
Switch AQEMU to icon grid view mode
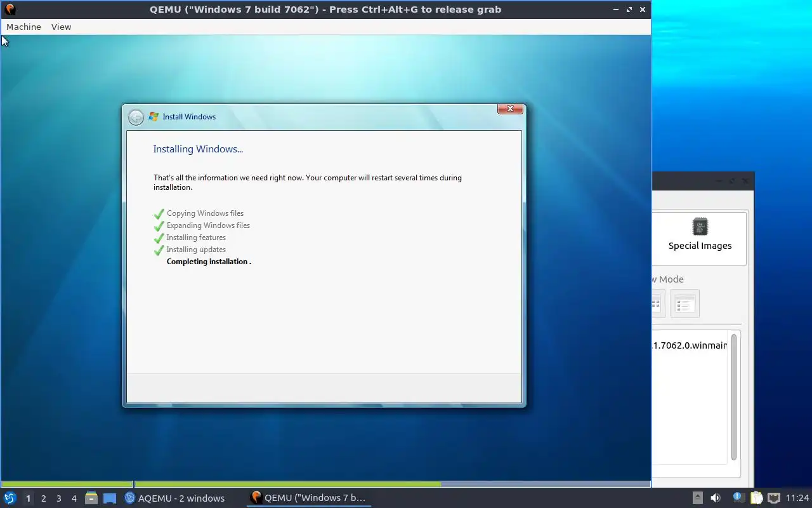(658, 304)
